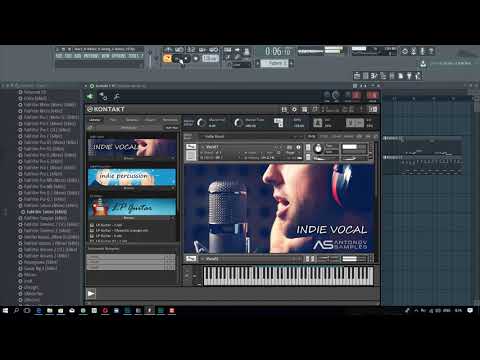Click the FL Studio tempo display

[x=210, y=59]
